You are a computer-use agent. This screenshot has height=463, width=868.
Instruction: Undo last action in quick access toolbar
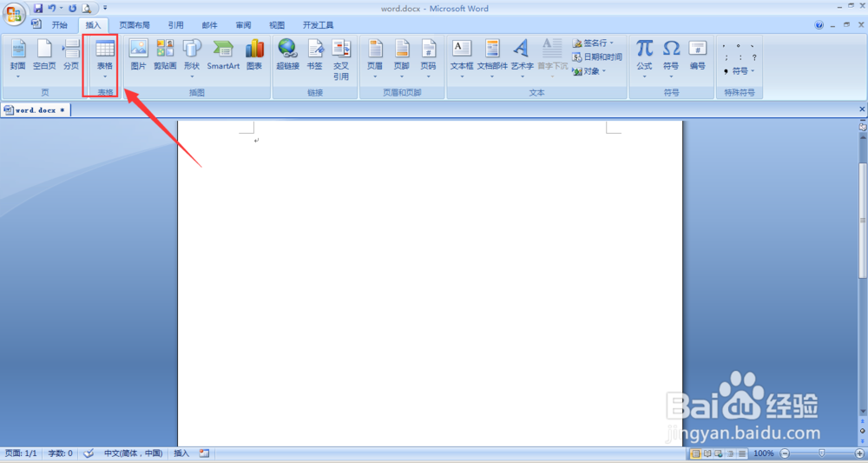click(51, 9)
